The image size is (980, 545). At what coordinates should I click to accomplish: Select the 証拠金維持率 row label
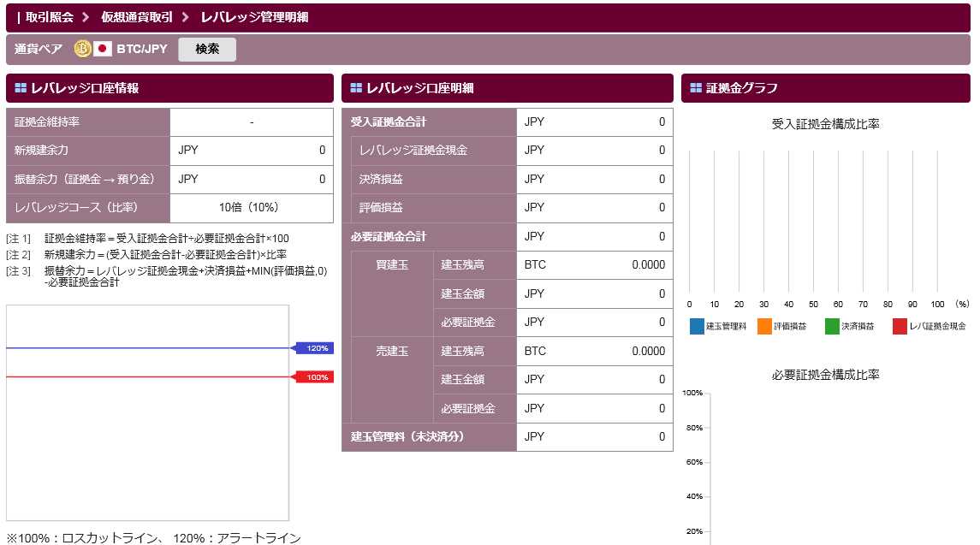pos(47,122)
